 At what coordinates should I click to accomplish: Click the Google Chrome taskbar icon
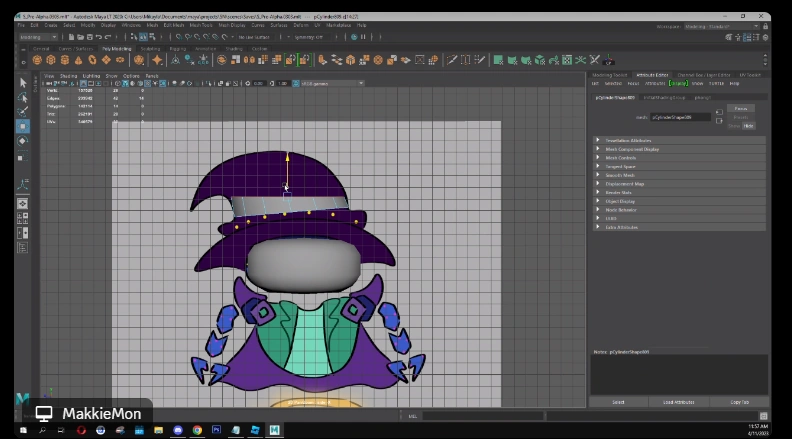197,430
